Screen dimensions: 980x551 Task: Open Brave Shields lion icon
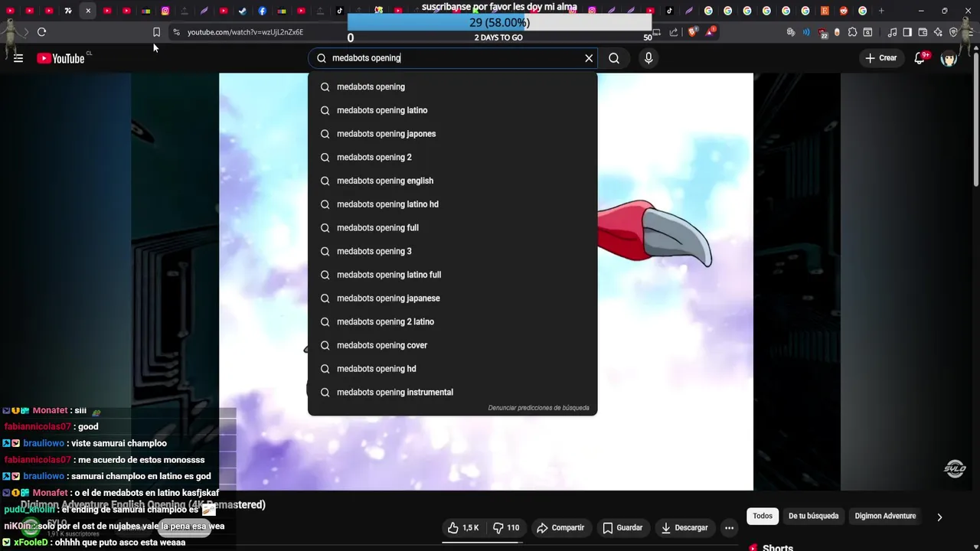(693, 32)
